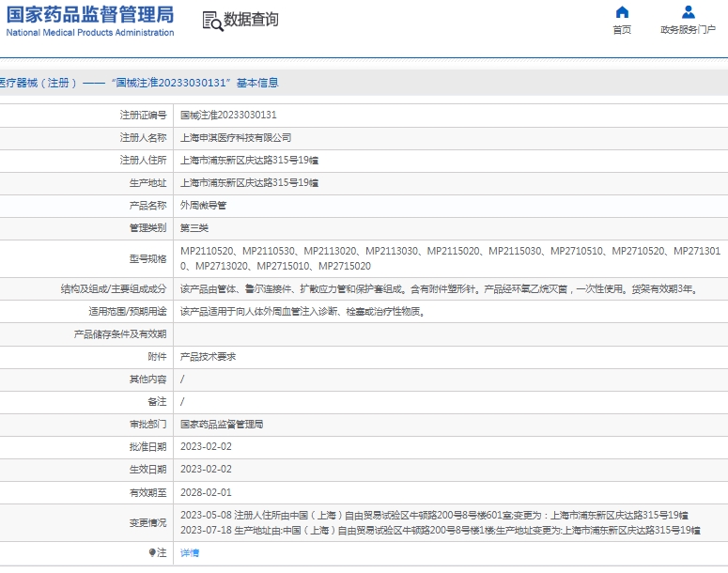Screen dimensions: 728x573
Task: Click the 型号规格 row label
Action: point(147,258)
